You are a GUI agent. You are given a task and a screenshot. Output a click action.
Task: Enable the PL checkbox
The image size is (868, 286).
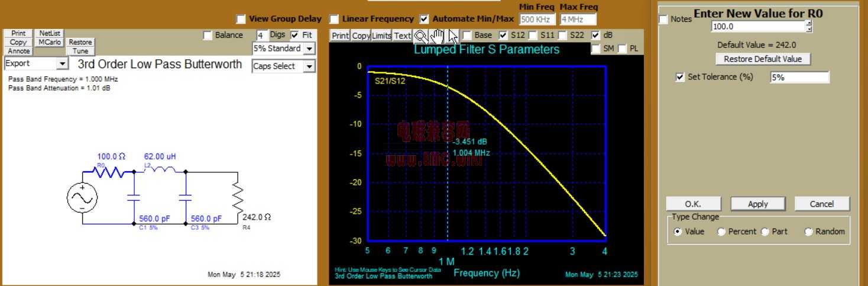[x=622, y=49]
